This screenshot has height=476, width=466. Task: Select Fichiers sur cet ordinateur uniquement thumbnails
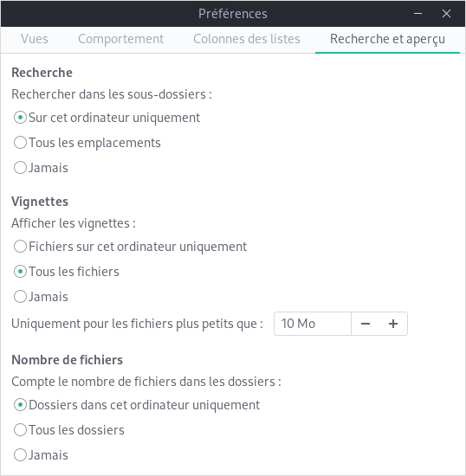130,247
